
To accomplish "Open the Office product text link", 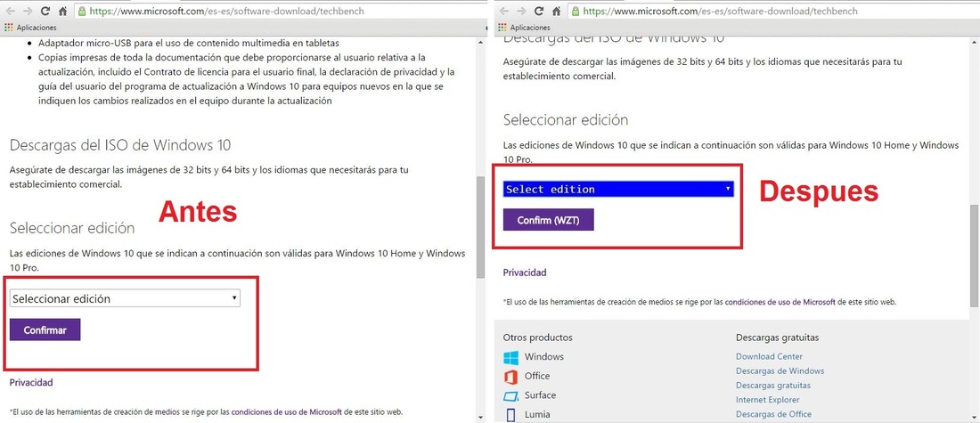I will click(x=537, y=376).
